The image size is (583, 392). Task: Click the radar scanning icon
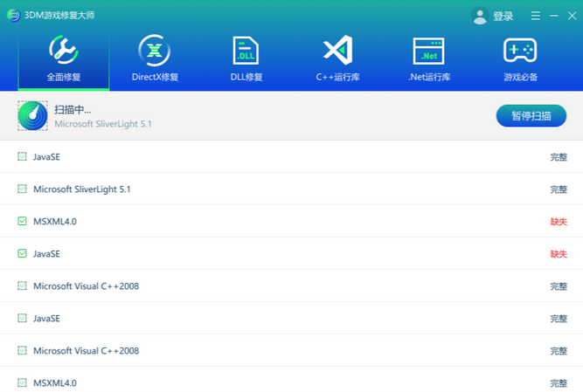(x=32, y=116)
